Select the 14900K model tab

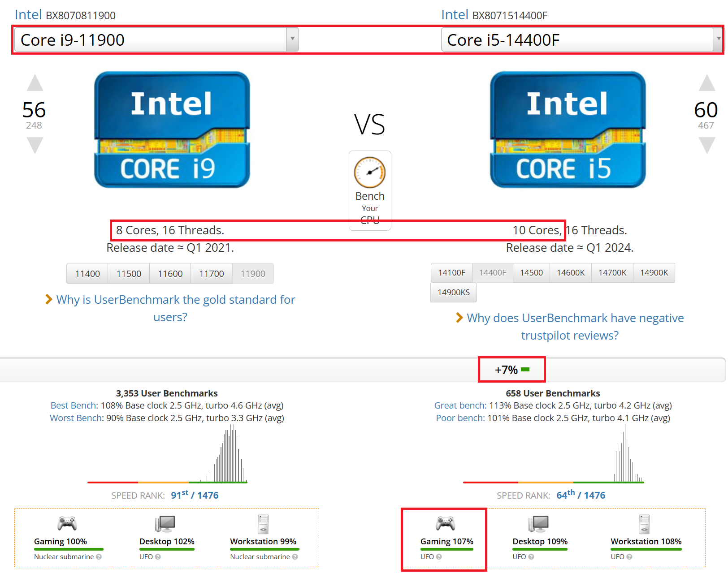(654, 273)
